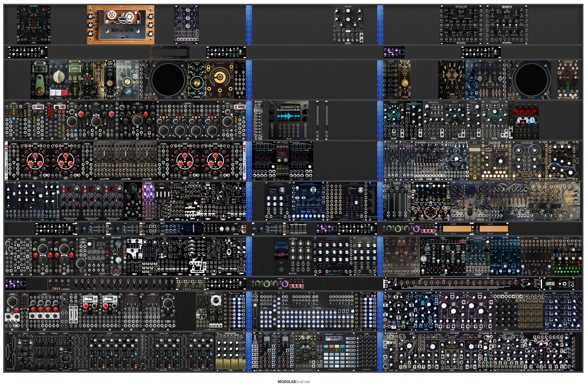Open the White Rabbit module

[110, 80]
